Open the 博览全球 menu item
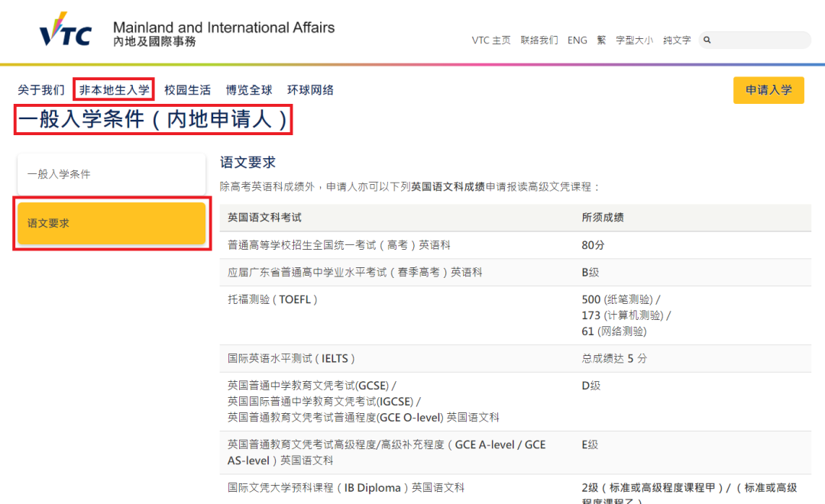This screenshot has width=825, height=504. click(x=249, y=90)
